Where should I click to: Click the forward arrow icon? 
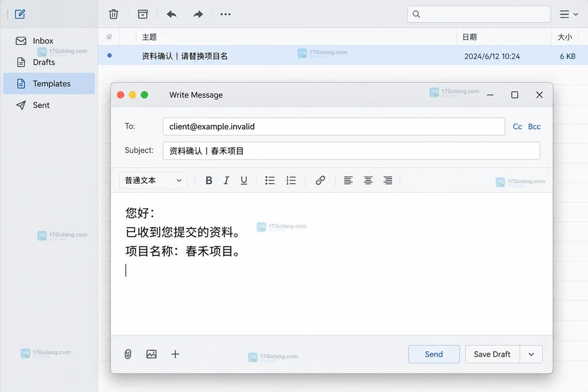tap(198, 14)
